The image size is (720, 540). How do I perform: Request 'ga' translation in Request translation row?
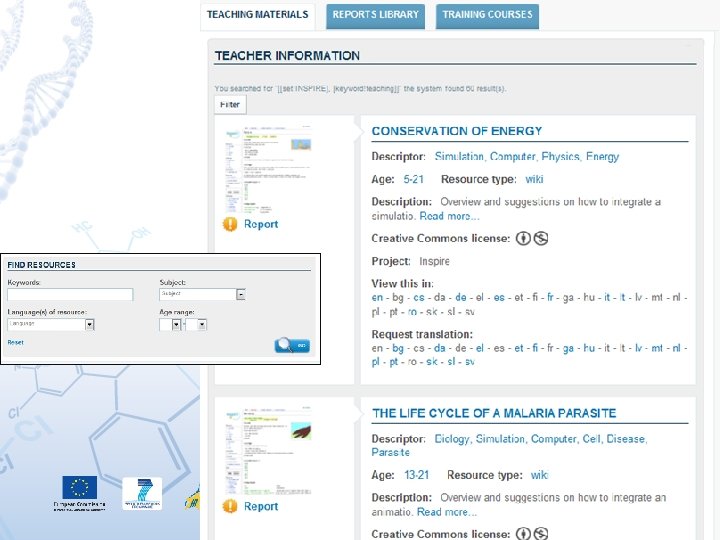click(x=568, y=348)
